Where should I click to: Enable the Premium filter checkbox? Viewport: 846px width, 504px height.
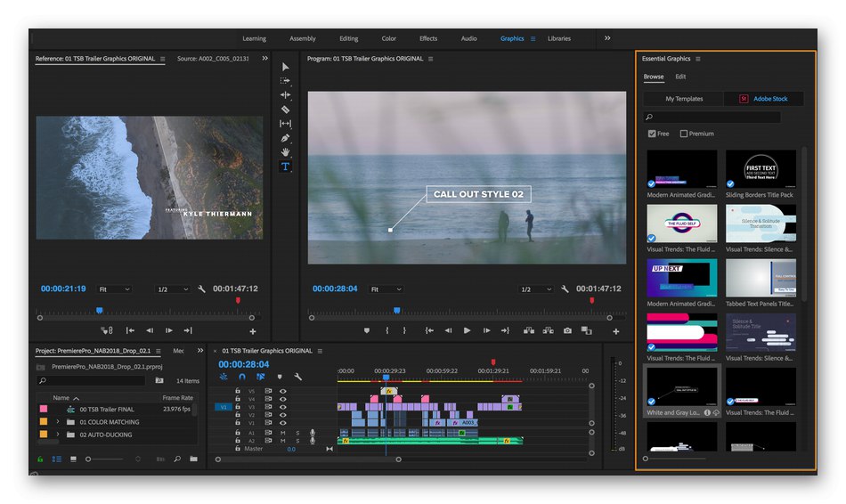684,134
